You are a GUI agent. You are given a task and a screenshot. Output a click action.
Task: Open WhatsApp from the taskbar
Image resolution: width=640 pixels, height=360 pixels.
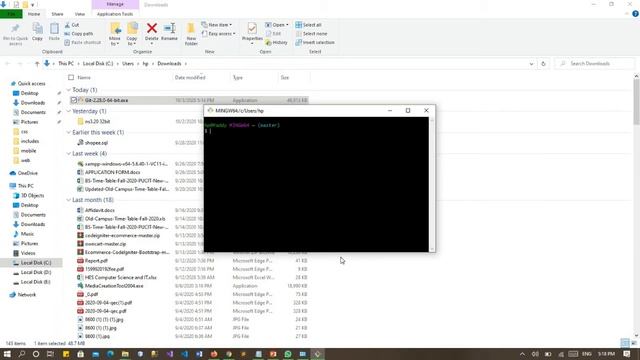(288, 354)
